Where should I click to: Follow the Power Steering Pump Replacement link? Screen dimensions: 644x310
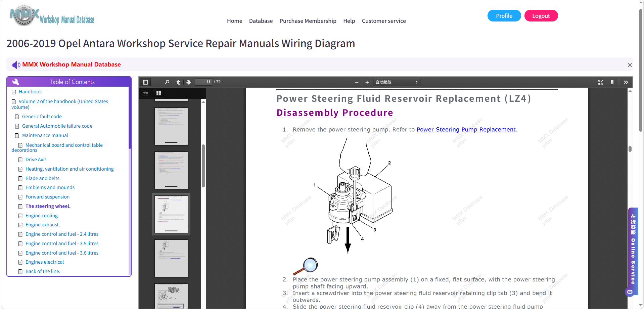466,130
